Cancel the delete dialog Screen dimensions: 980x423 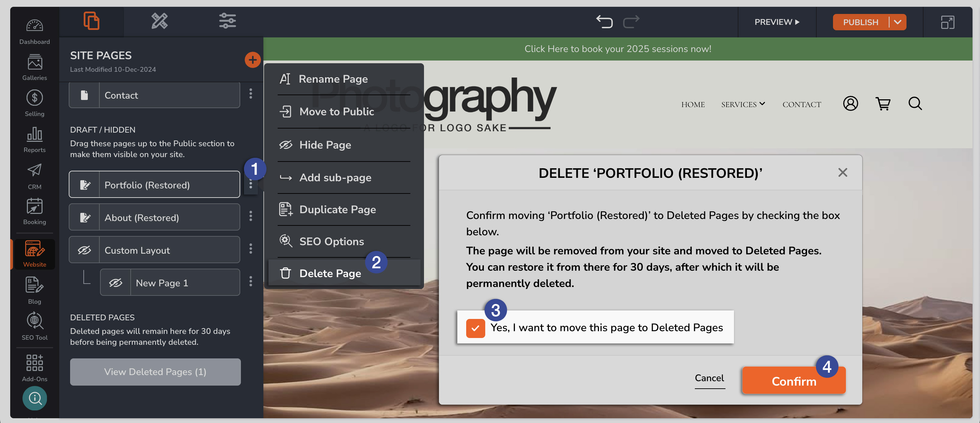coord(709,378)
